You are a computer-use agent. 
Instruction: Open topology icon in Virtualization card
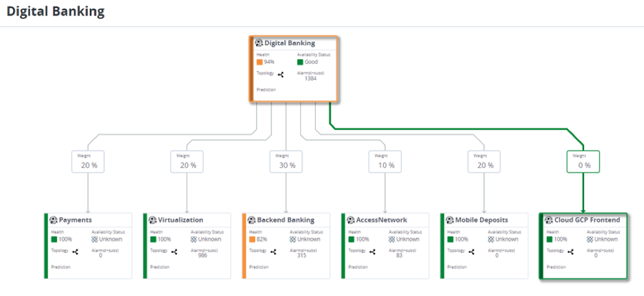(175, 252)
